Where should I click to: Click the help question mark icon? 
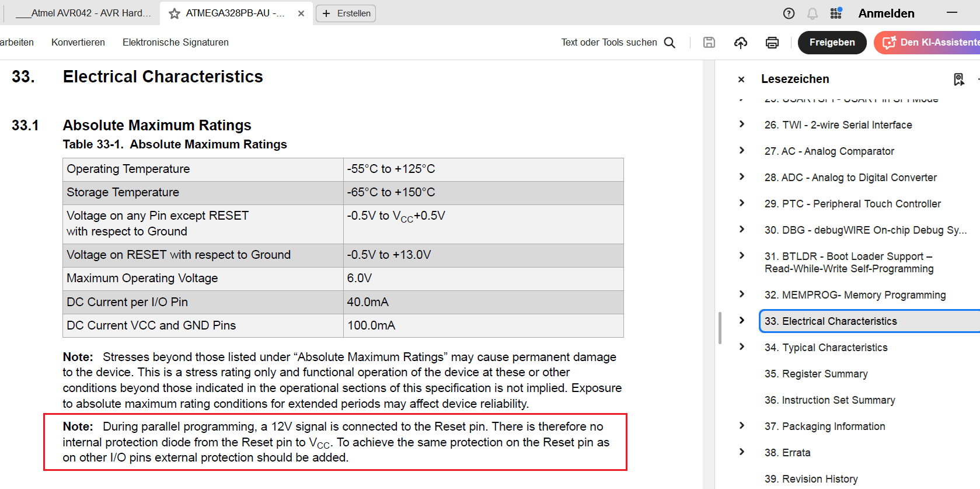[789, 13]
